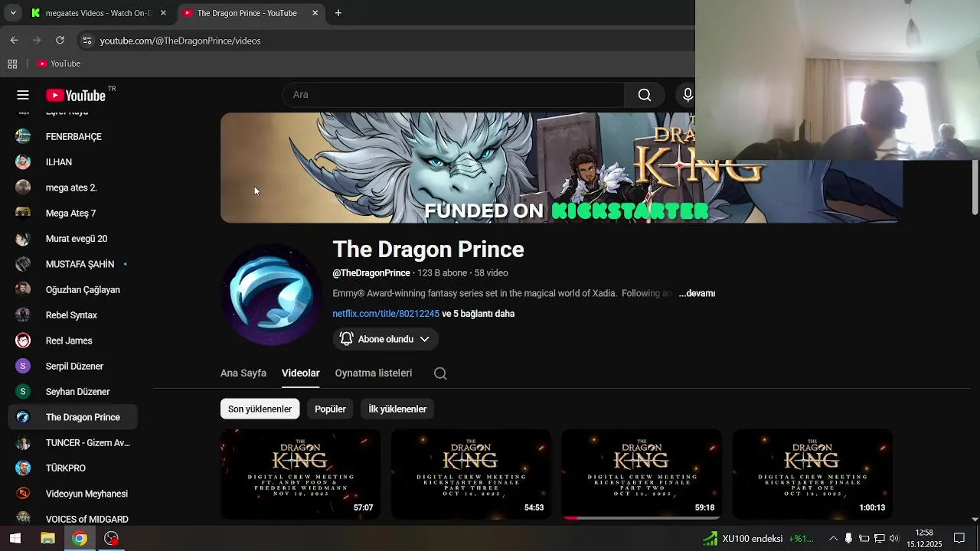This screenshot has height=551, width=980.
Task: Select the İlk yüklenenler filter chip
Action: 397,409
